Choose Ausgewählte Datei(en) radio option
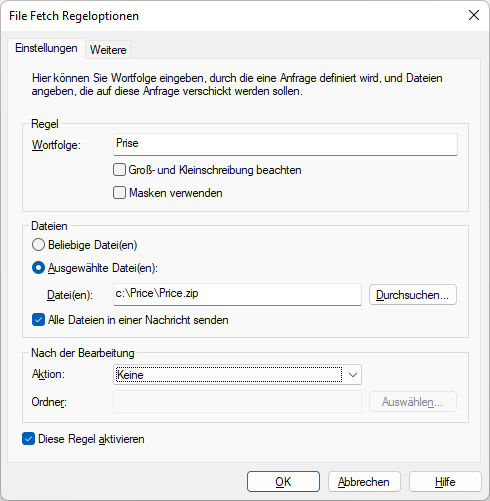Image resolution: width=490 pixels, height=501 pixels. [x=38, y=268]
